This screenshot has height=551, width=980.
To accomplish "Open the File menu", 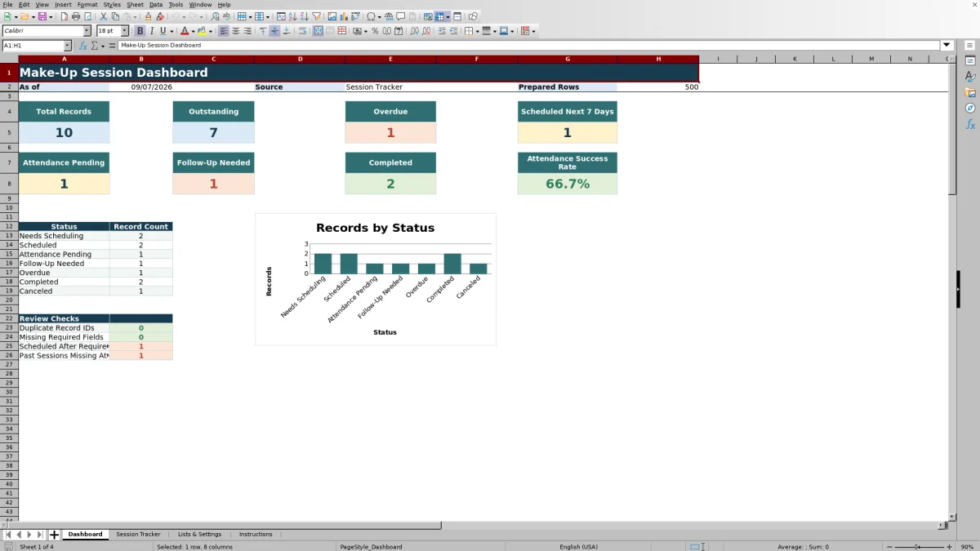I will point(7,5).
